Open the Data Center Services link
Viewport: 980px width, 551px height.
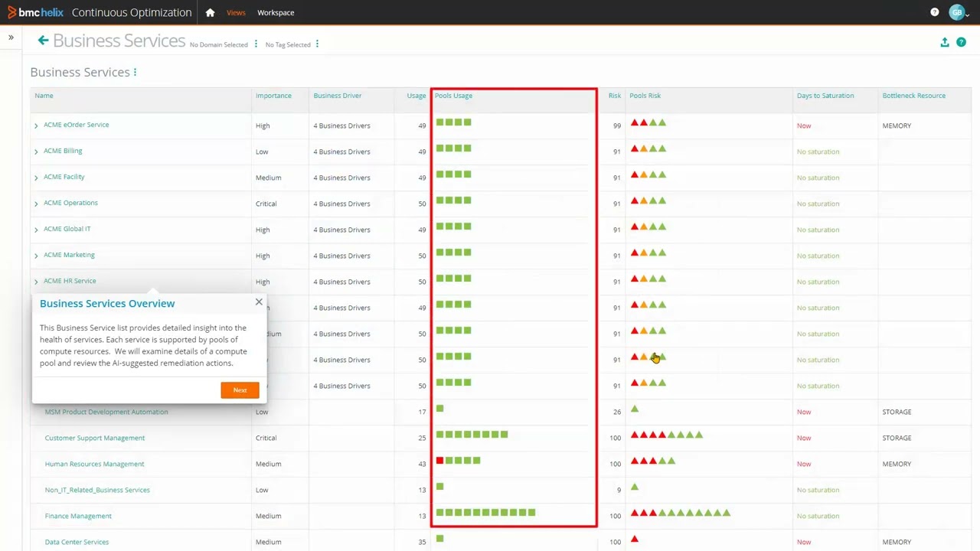77,542
